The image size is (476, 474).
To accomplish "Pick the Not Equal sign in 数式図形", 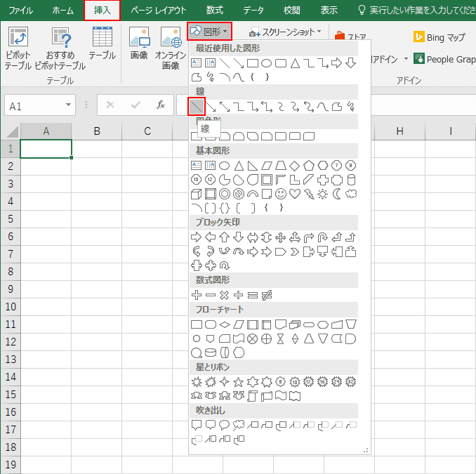I will pos(267,295).
